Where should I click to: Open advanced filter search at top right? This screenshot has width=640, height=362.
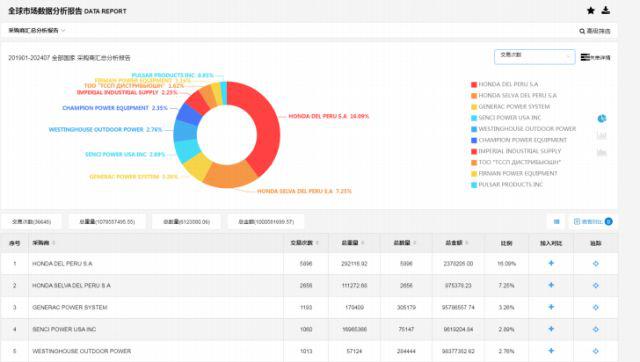click(595, 31)
